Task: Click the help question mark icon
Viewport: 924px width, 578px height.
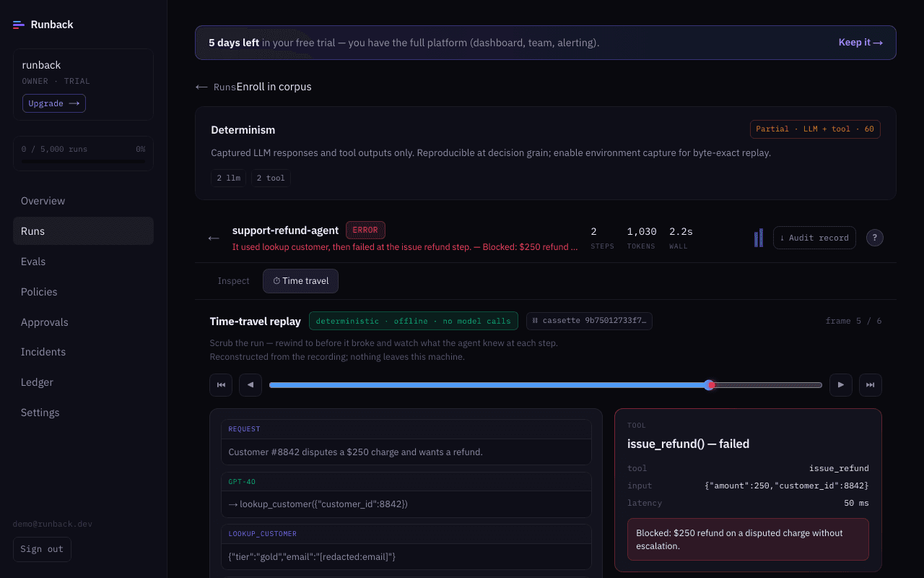Action: 875,238
